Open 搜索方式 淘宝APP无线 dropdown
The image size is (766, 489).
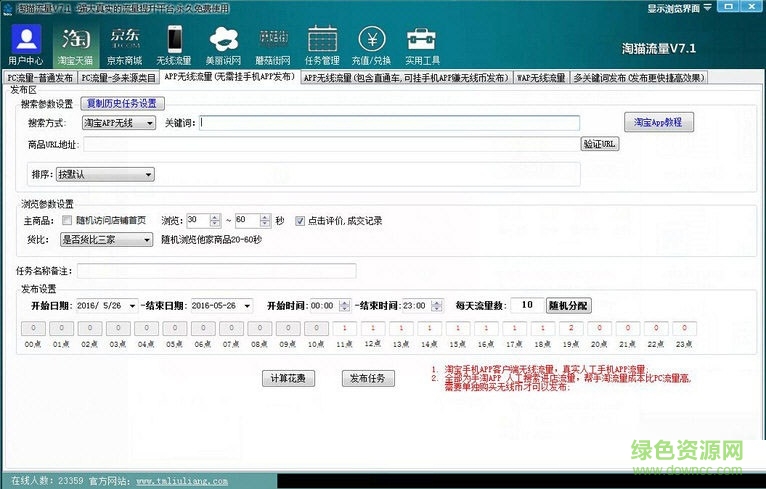pyautogui.click(x=119, y=123)
